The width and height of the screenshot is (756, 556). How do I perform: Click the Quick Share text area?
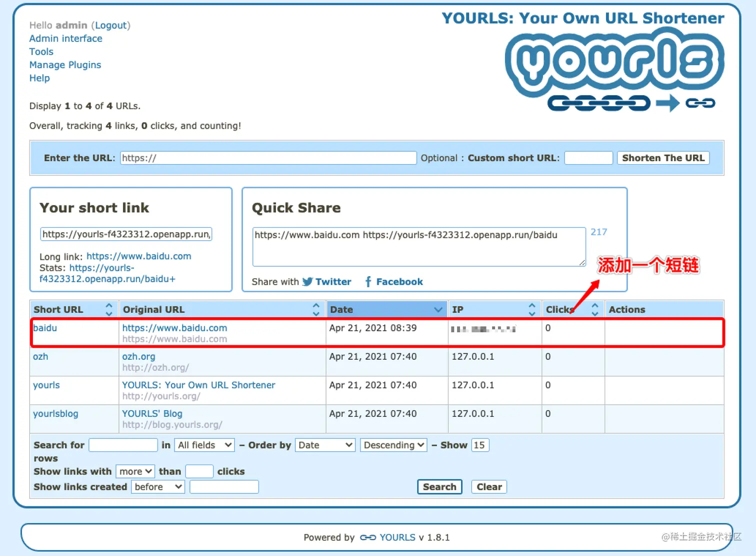[419, 247]
